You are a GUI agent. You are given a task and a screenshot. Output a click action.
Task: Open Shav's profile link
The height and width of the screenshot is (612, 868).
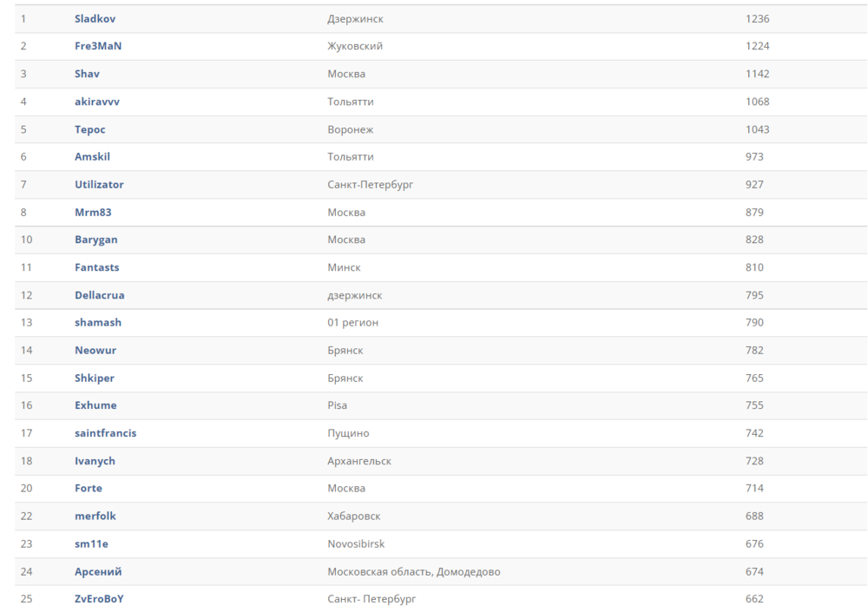tap(87, 74)
